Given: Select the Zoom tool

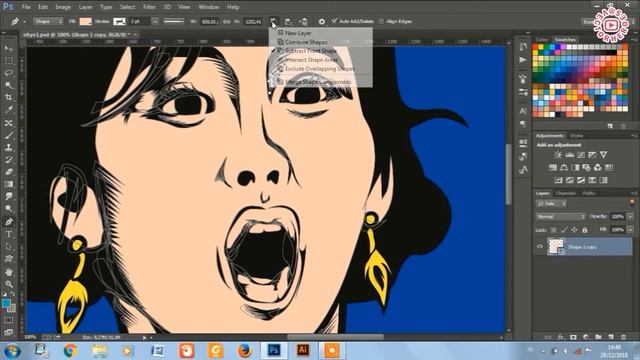Looking at the screenshot, I should point(9,284).
